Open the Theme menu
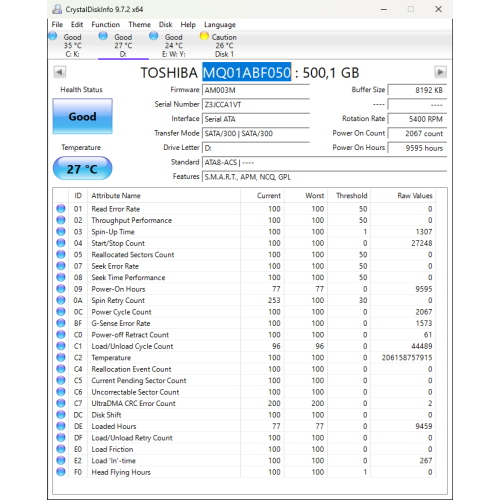The image size is (500, 500). click(x=139, y=25)
